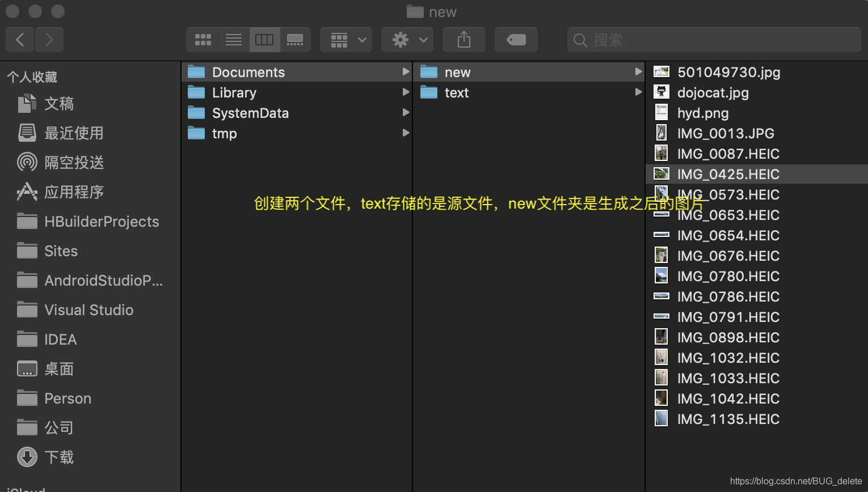Select the tmp folder

pyautogui.click(x=297, y=133)
